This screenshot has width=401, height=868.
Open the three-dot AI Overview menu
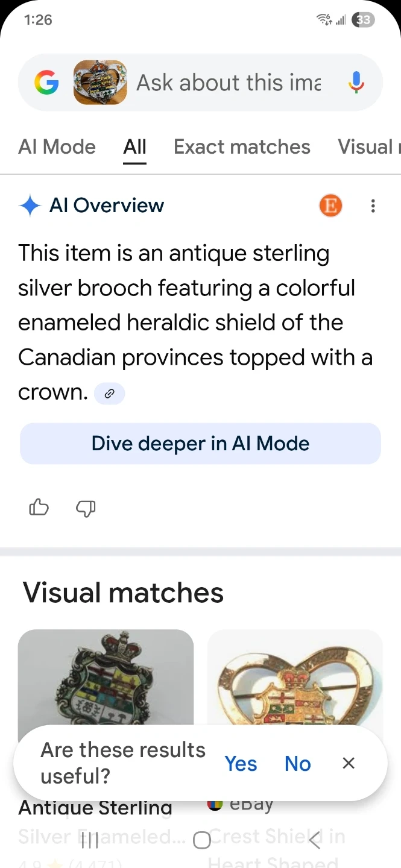click(x=373, y=206)
